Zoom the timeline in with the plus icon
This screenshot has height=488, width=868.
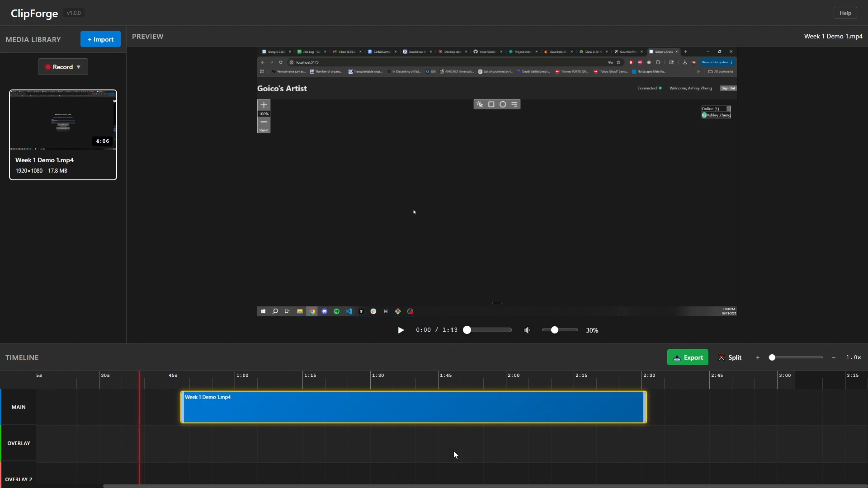click(757, 357)
